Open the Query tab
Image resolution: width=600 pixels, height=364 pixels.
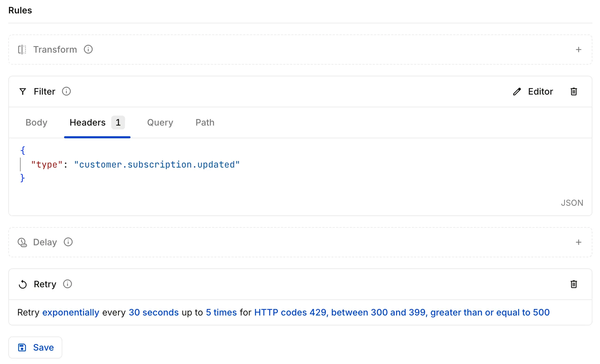[x=160, y=123]
